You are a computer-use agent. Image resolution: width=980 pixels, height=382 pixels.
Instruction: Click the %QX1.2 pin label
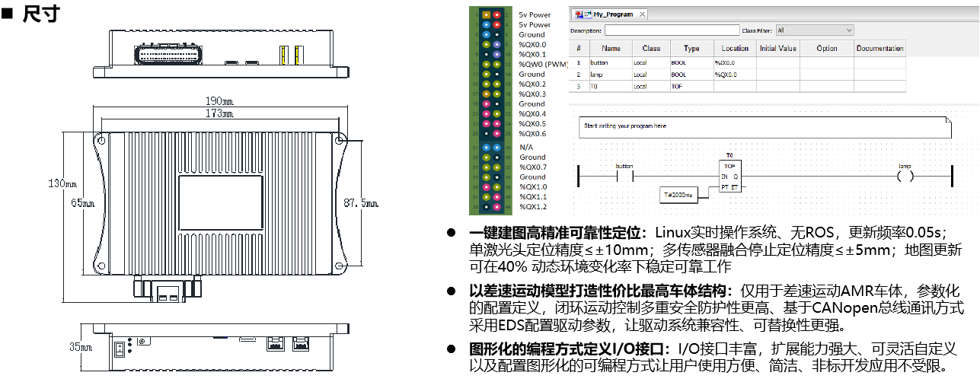(532, 207)
